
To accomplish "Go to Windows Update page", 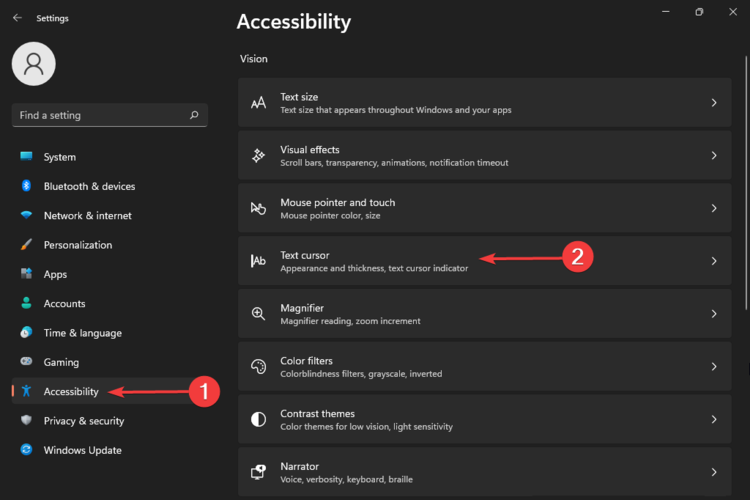I will point(82,450).
